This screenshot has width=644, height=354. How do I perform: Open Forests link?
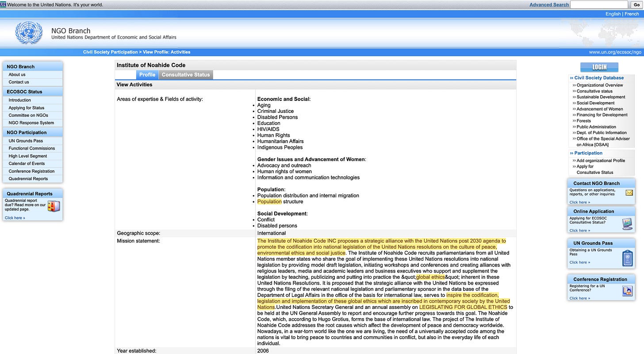[x=584, y=121]
